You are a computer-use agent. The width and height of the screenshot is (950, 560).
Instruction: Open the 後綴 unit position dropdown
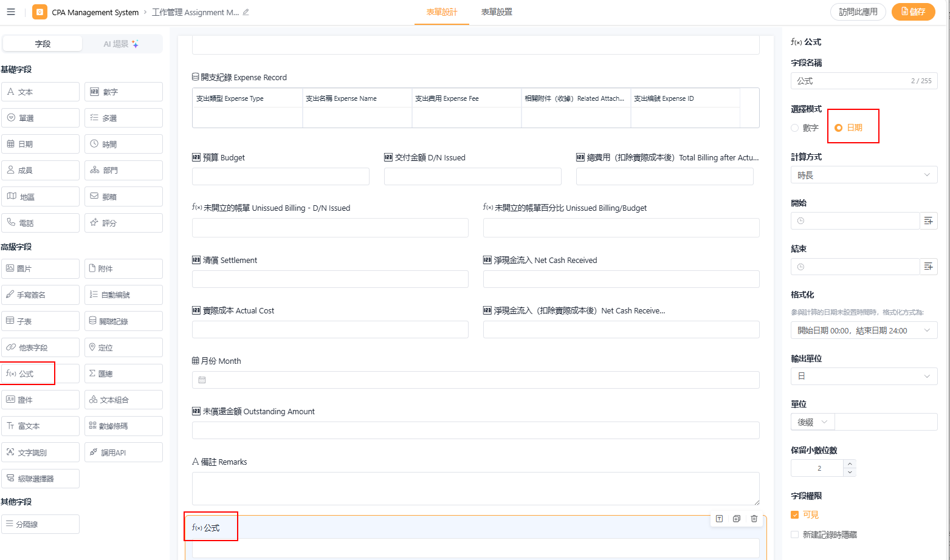tap(813, 422)
